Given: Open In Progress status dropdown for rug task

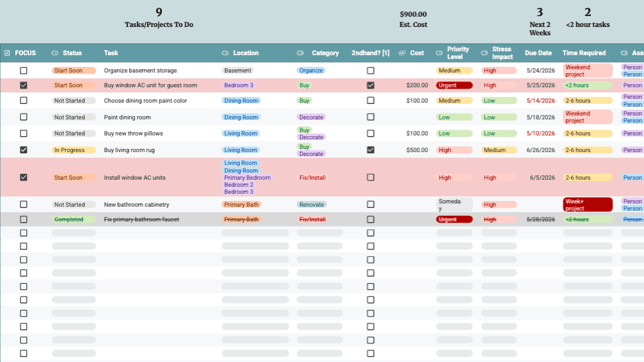Looking at the screenshot, I should (74, 150).
